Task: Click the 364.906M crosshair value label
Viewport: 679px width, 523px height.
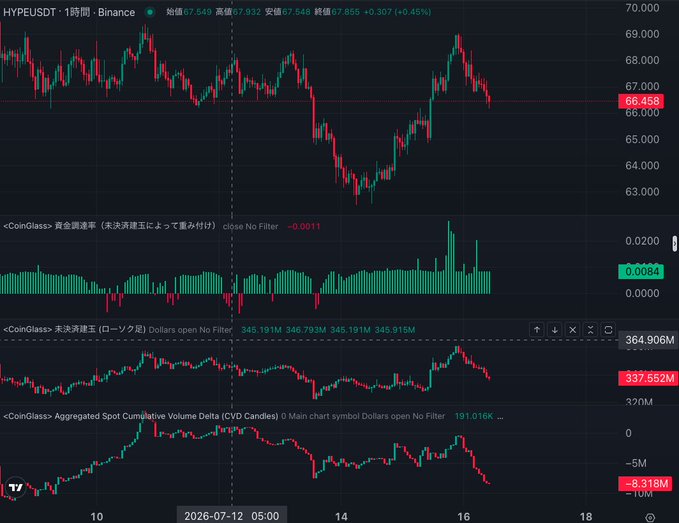Action: click(648, 340)
